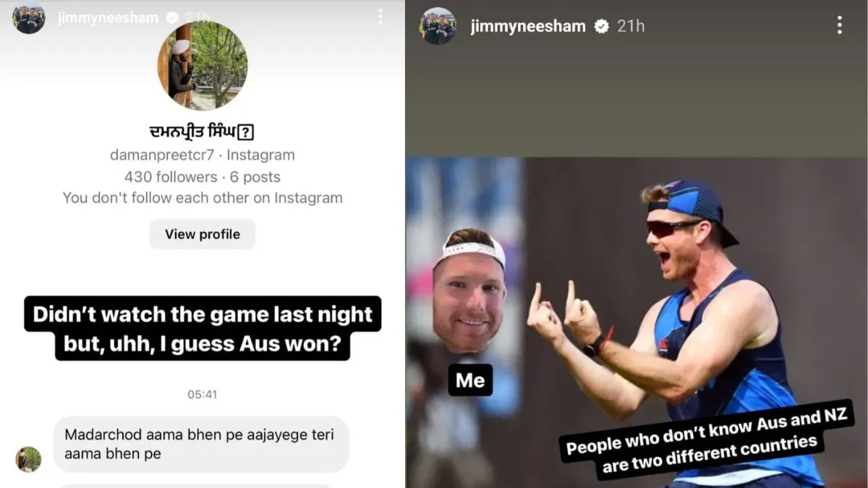Select the "Madarchod aama bhen pe" message bubble
The image size is (868, 488).
tap(201, 444)
